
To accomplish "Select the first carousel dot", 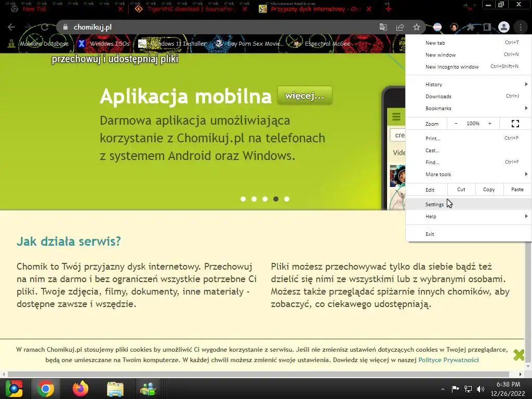I will pos(243,199).
